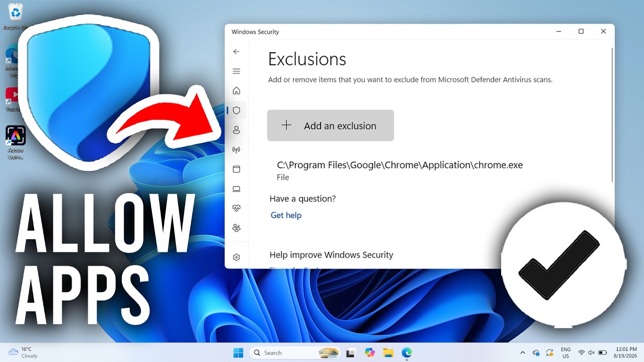The height and width of the screenshot is (362, 644).
Task: Open File Explorer from the taskbar
Action: [x=388, y=352]
